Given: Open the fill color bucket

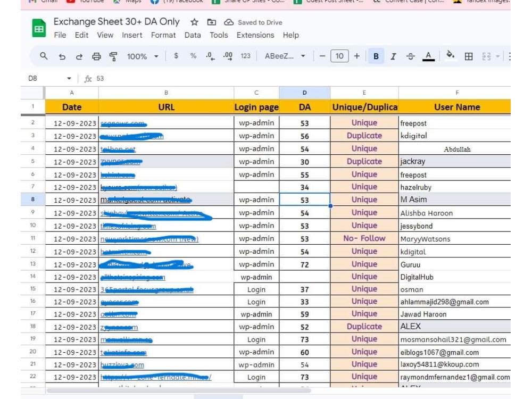Looking at the screenshot, I should (x=450, y=55).
